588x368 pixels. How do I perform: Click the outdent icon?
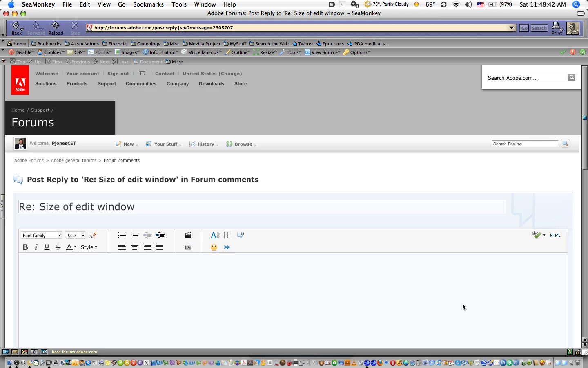pyautogui.click(x=147, y=235)
